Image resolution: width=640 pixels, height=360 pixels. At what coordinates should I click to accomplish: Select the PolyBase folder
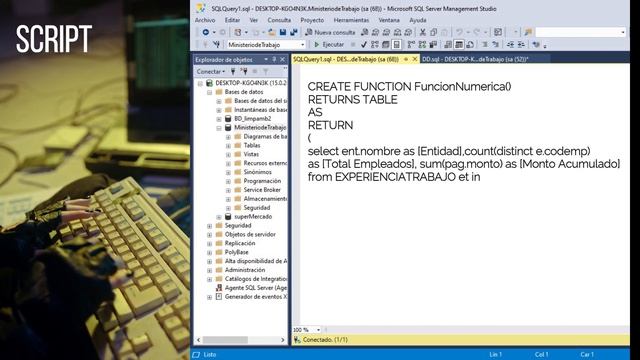[236, 252]
